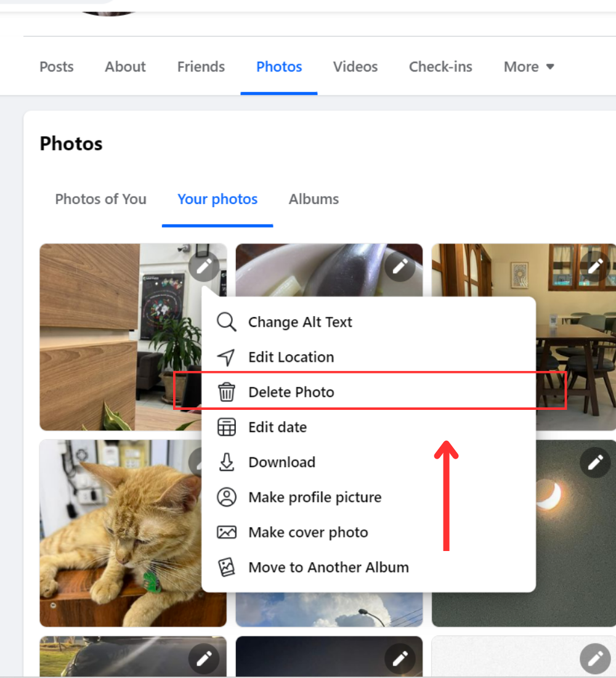Click the person icon for Make profile picture

[227, 497]
